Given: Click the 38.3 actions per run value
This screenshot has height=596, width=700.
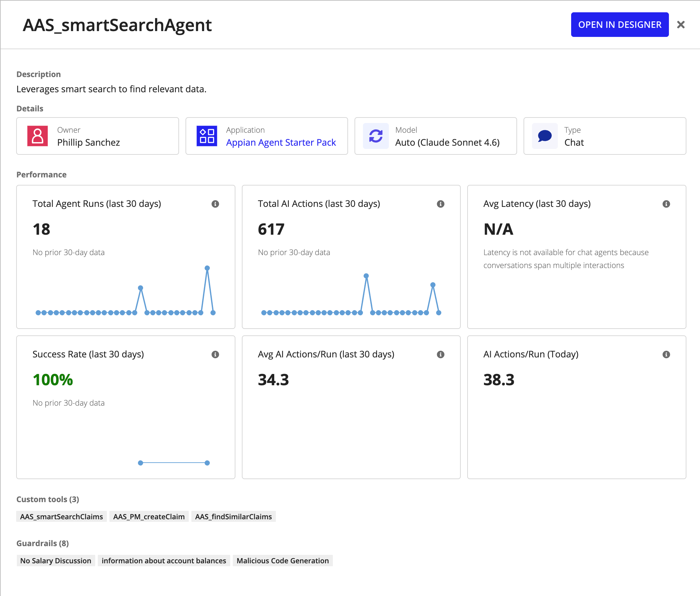Looking at the screenshot, I should point(499,380).
